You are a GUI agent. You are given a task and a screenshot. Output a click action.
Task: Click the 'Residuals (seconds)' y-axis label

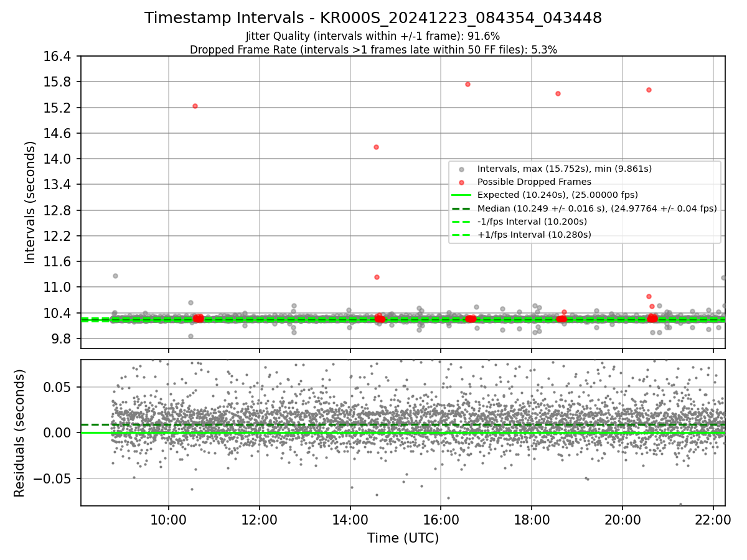tap(20, 433)
